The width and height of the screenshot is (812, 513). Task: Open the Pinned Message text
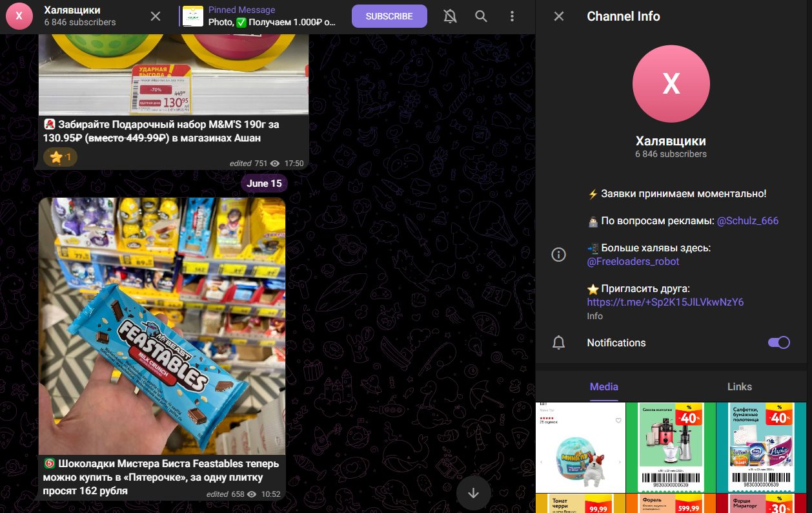[272, 16]
